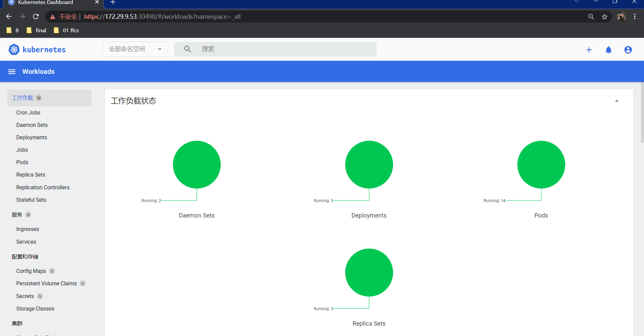The width and height of the screenshot is (644, 336).
Task: Open Chrome three-dot menu
Action: click(x=635, y=16)
